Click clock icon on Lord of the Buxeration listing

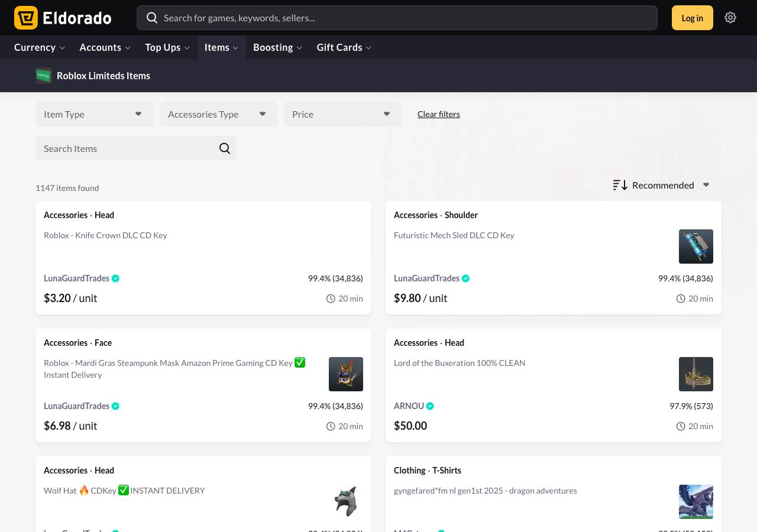681,426
